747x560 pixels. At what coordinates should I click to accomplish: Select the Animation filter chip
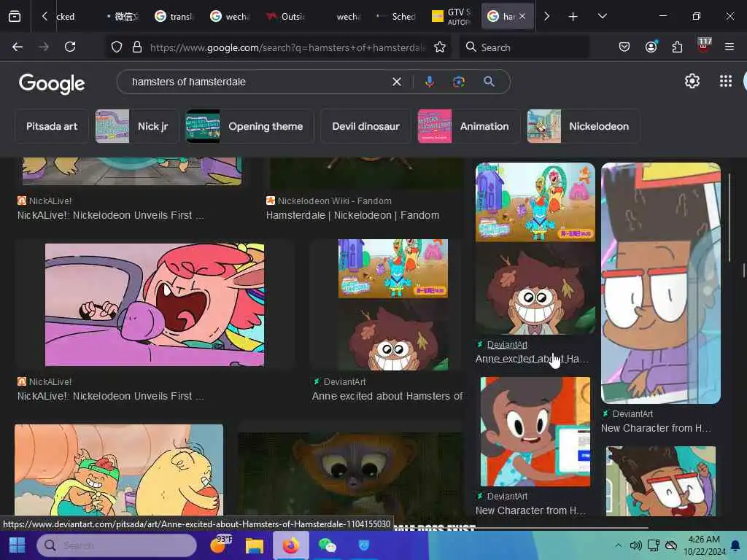pos(469,126)
